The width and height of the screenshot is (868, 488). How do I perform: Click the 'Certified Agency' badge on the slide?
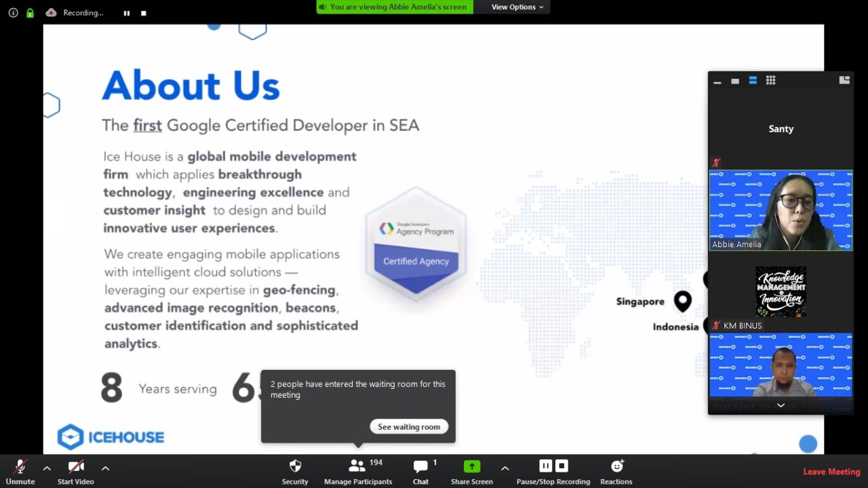416,244
